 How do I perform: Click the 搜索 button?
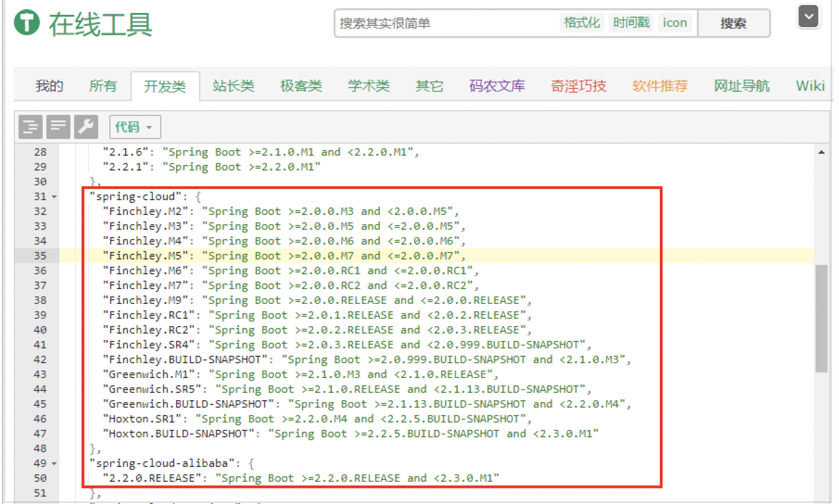tap(733, 23)
